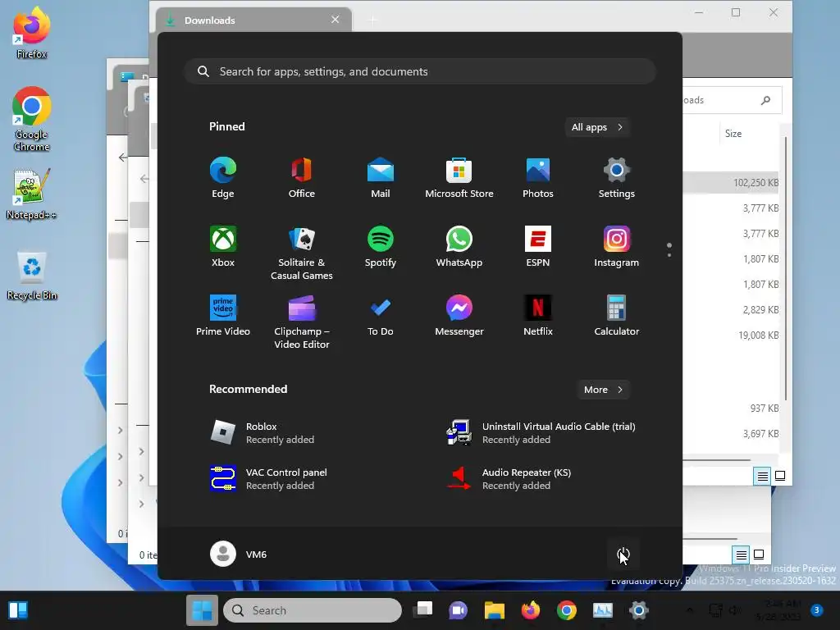The height and width of the screenshot is (630, 840).
Task: Switch Downloads window to large icons view
Action: (x=781, y=476)
